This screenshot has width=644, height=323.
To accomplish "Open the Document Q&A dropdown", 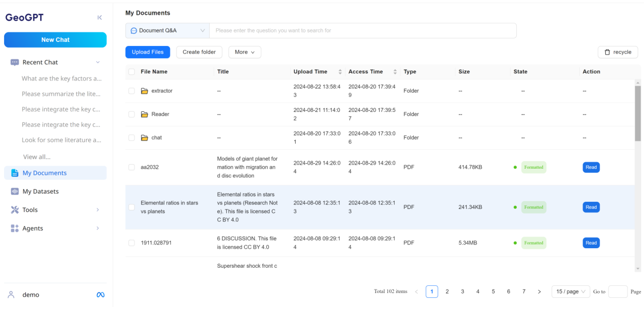I will tap(167, 30).
